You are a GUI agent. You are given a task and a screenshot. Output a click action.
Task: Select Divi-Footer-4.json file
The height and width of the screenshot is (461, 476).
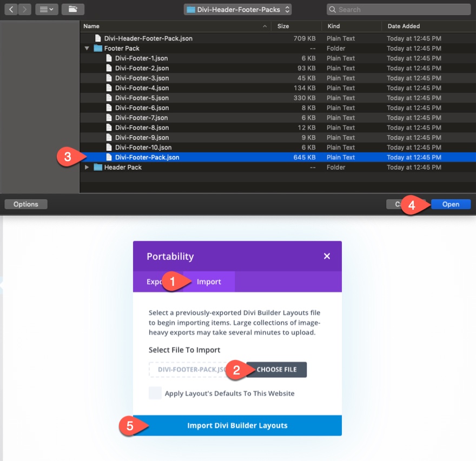point(278,88)
